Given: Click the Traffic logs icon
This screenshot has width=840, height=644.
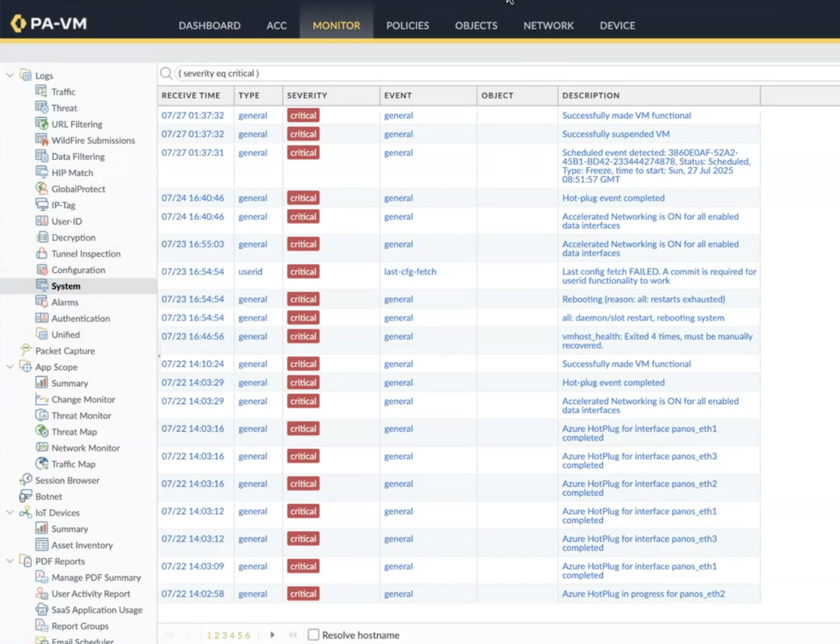Looking at the screenshot, I should [41, 91].
